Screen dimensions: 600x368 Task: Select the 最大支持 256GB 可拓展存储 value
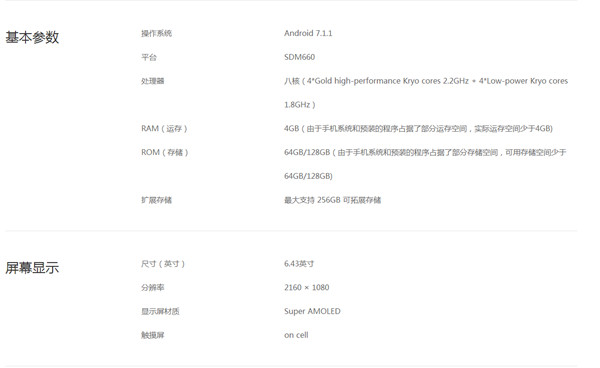pos(333,200)
